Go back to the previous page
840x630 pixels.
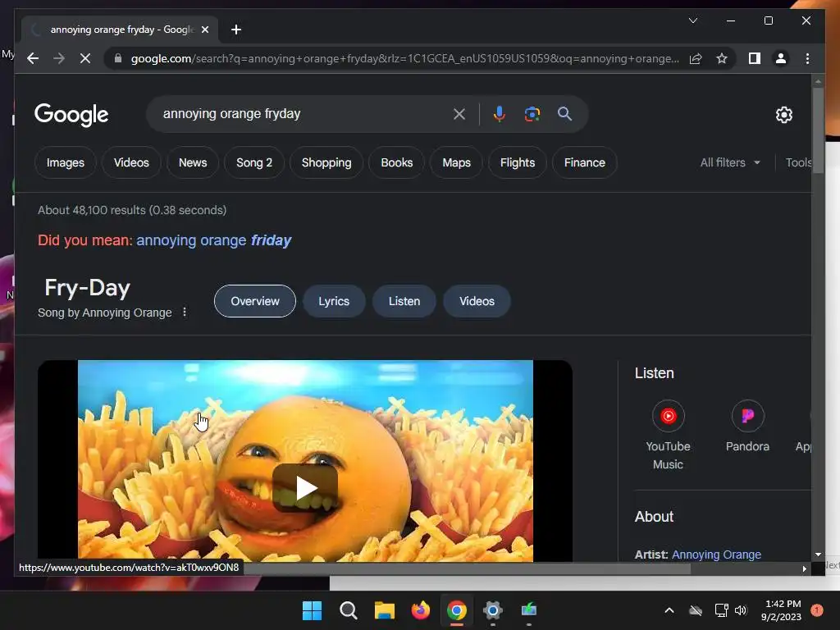[33, 58]
